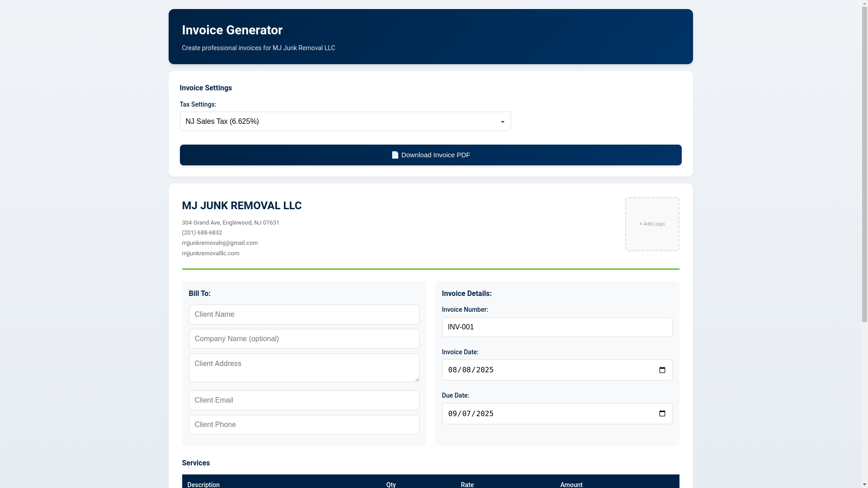Image resolution: width=868 pixels, height=488 pixels.
Task: Open calendar picker for Due Date
Action: tap(662, 414)
